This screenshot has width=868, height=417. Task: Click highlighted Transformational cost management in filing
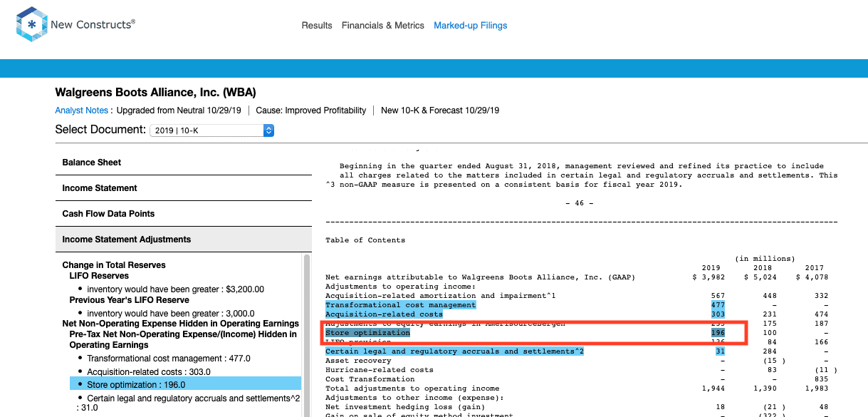coord(401,305)
